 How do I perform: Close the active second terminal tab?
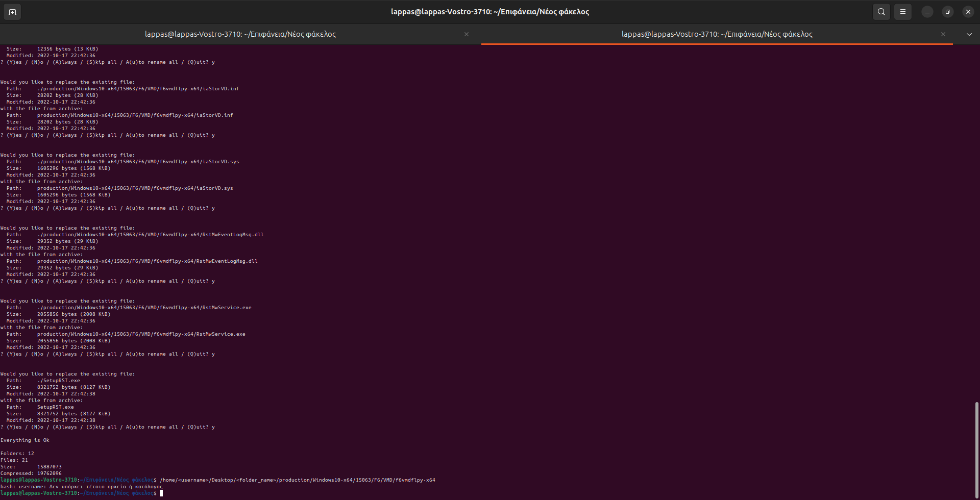point(943,34)
